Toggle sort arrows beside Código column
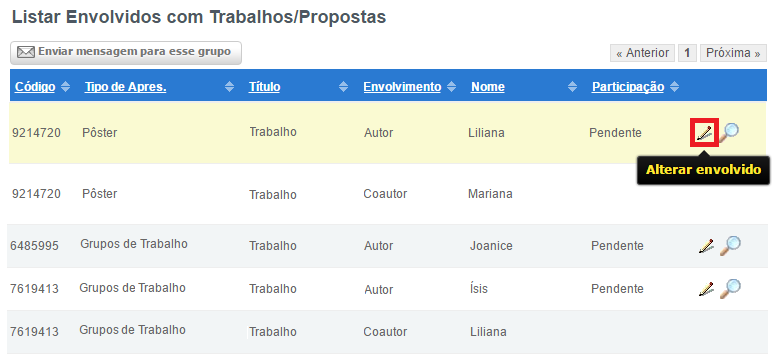The image size is (774, 361). click(65, 87)
